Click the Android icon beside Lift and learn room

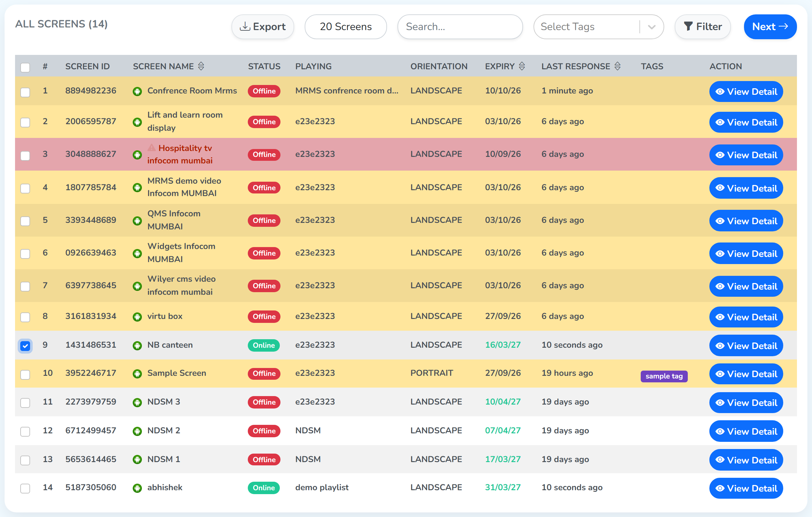tap(137, 122)
